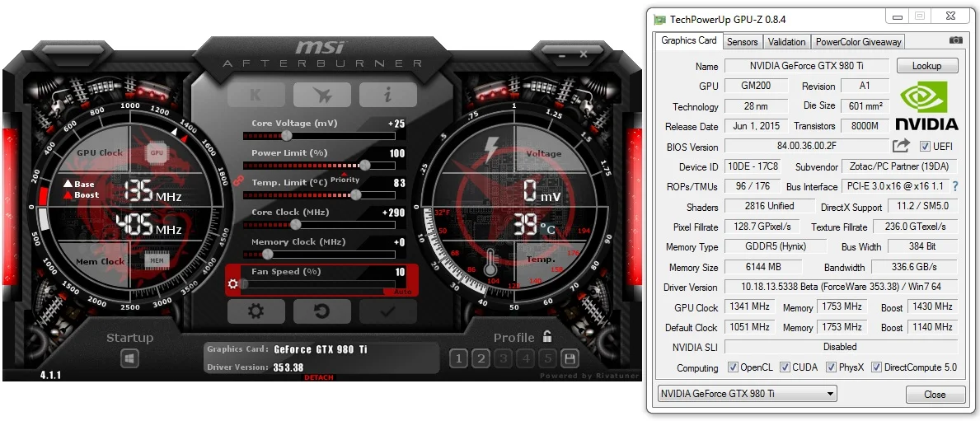Switch to the Validation tab
Screen dimensions: 980x421
point(786,42)
